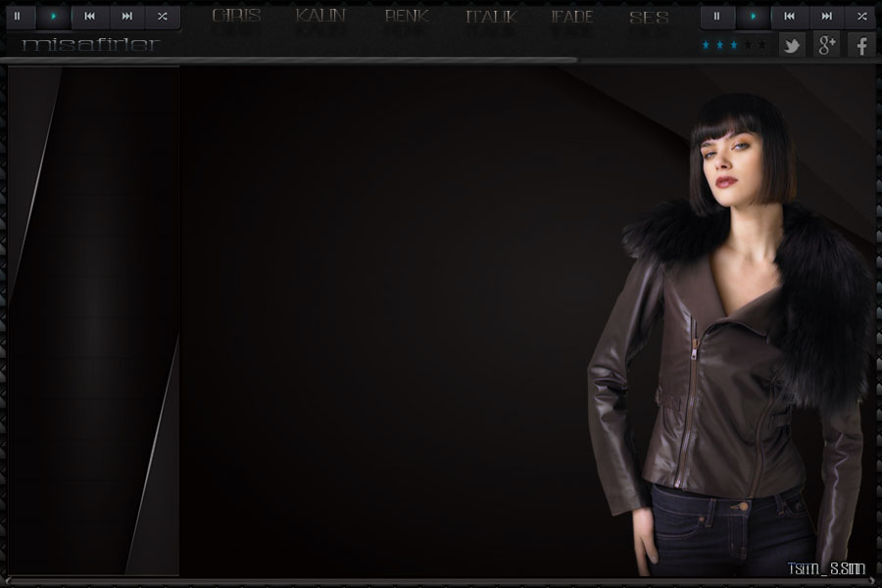Image resolution: width=882 pixels, height=588 pixels.
Task: Select the KALIN bold option
Action: click(x=320, y=17)
